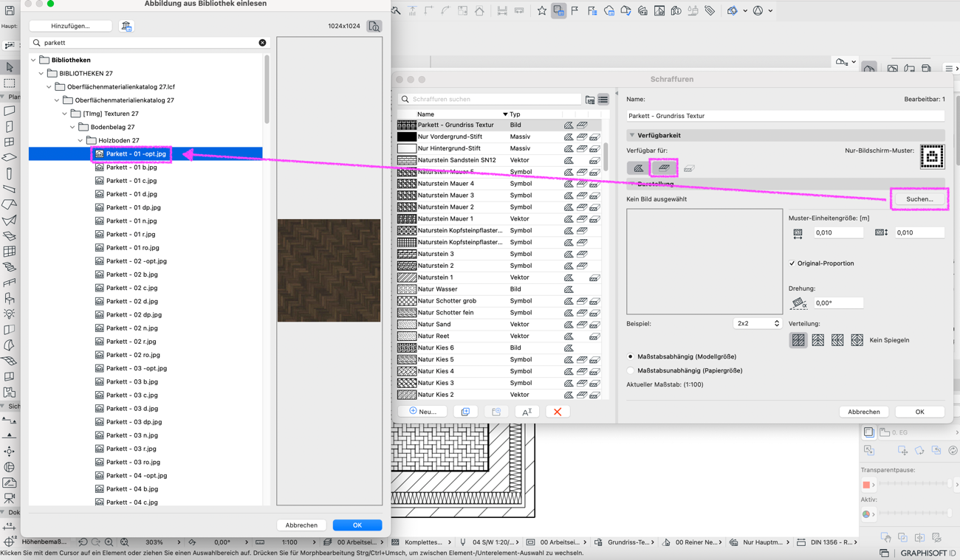Click the Hinzufügen... button
Viewport: 960px width, 560px height.
[x=71, y=26]
